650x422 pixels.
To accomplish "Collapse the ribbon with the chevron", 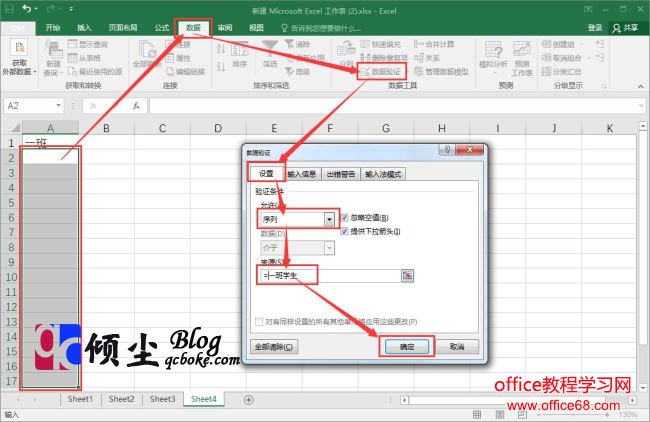I will click(x=641, y=86).
